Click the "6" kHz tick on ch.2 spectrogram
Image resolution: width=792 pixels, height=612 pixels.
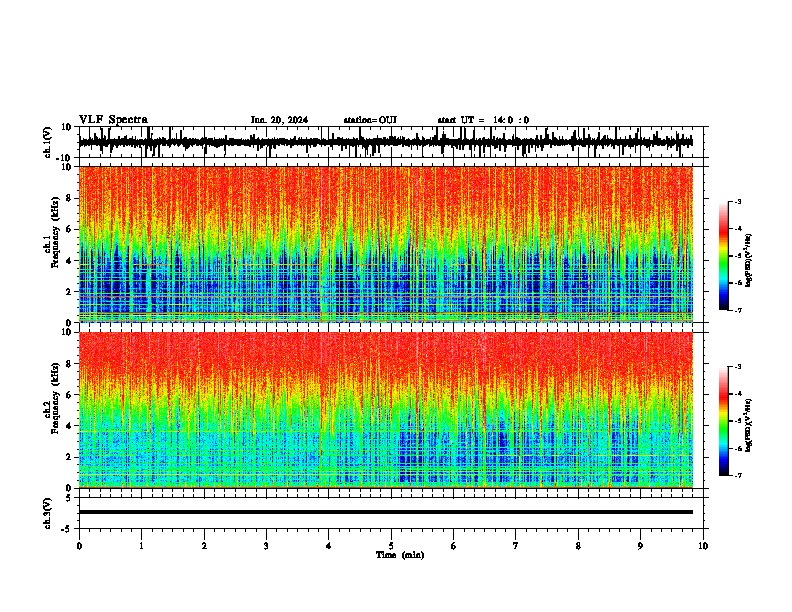coord(69,394)
